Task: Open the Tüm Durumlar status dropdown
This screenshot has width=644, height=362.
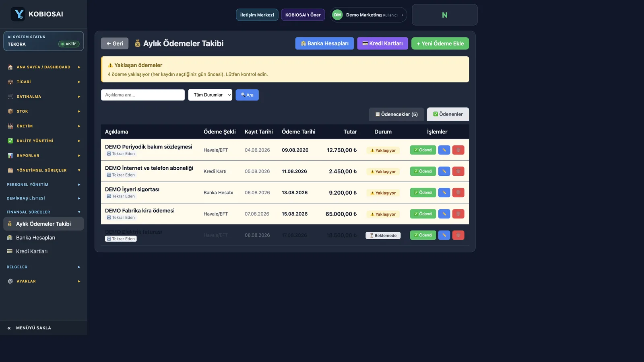Action: [x=210, y=95]
